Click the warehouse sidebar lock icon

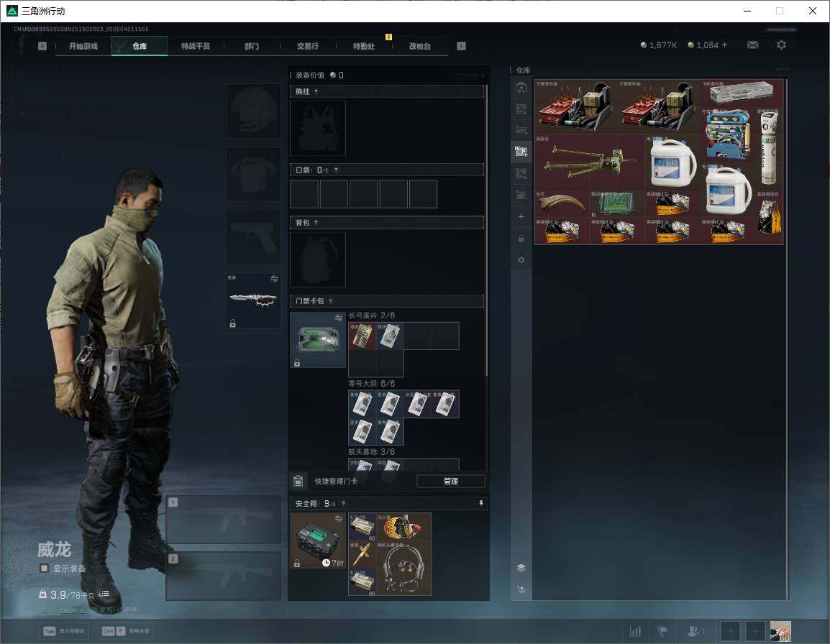coord(521,238)
